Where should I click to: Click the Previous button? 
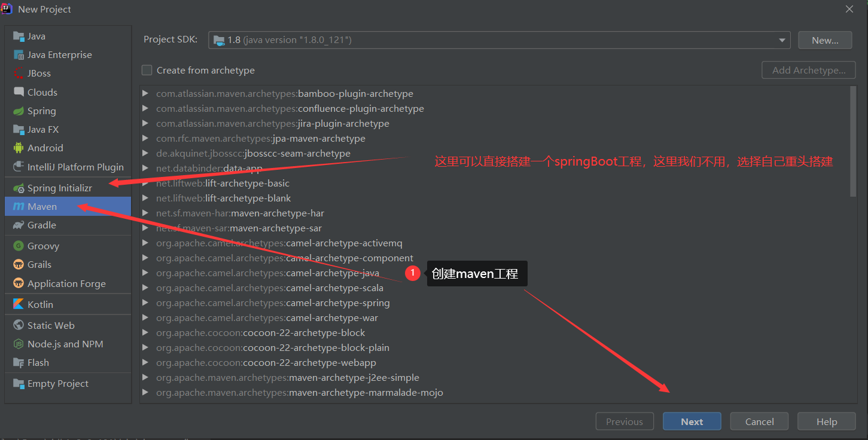click(625, 421)
